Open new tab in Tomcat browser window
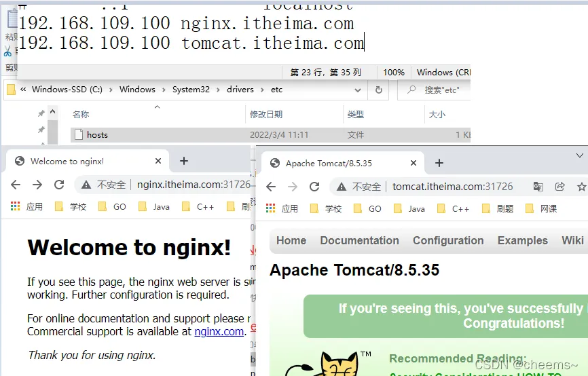Screen dimensions: 588x376 coord(439,163)
